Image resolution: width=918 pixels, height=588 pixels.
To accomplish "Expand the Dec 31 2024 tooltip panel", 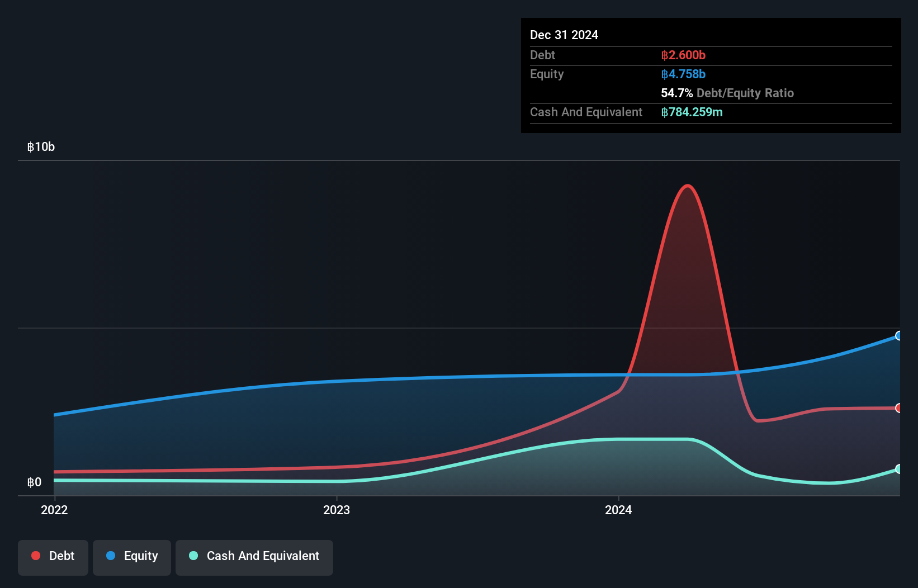I will click(564, 35).
